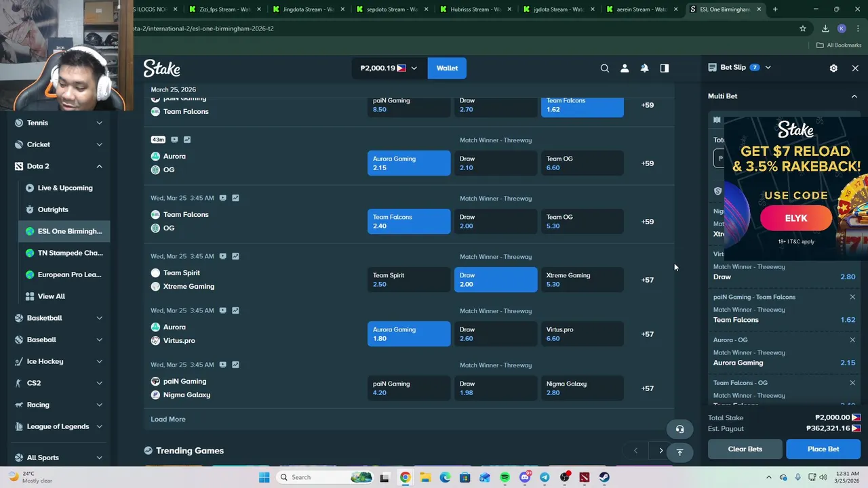The height and width of the screenshot is (488, 868).
Task: Collapse the Multi Bet section
Action: coord(854,96)
